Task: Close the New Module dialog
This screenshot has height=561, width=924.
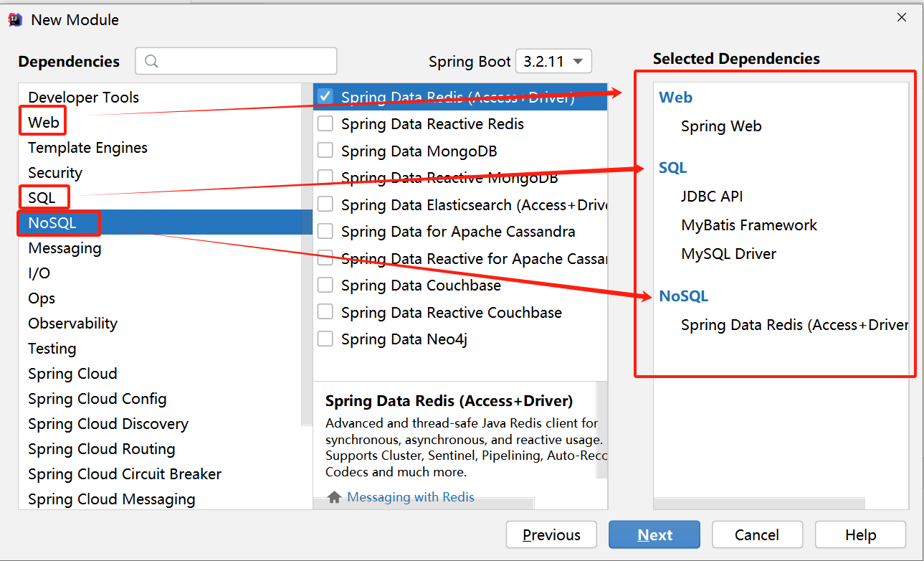Action: pos(902,19)
